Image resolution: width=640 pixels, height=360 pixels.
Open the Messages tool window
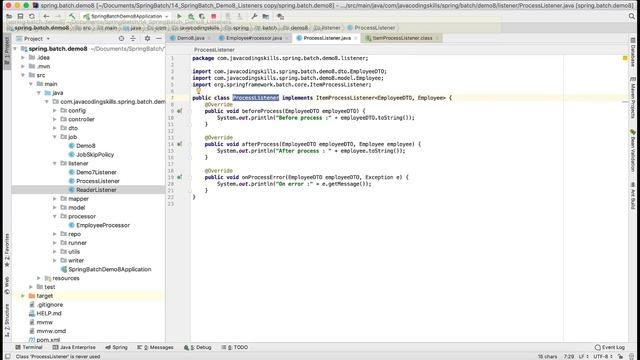click(x=156, y=347)
